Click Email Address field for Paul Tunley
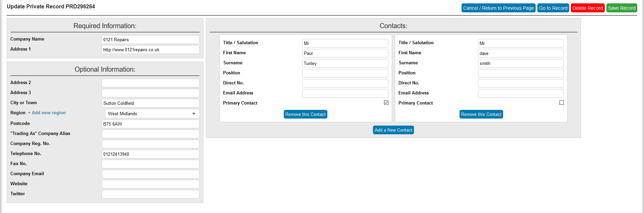Screen dimensions: 644x213 pyautogui.click(x=345, y=93)
